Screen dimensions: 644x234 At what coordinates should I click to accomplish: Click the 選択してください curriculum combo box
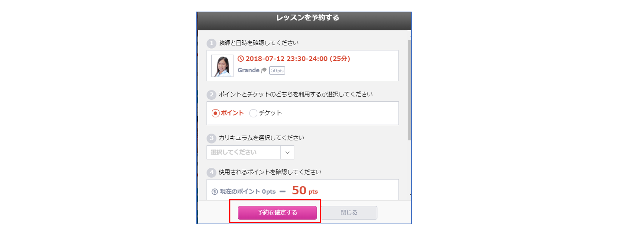pos(250,153)
